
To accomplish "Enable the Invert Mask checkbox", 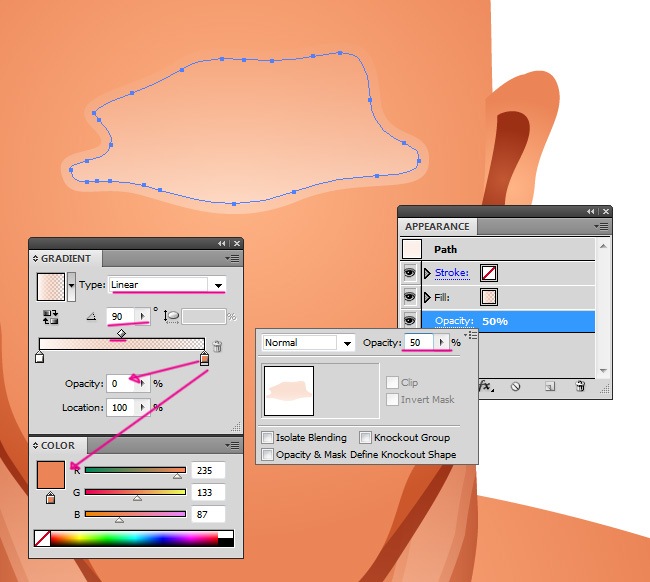I will click(392, 400).
